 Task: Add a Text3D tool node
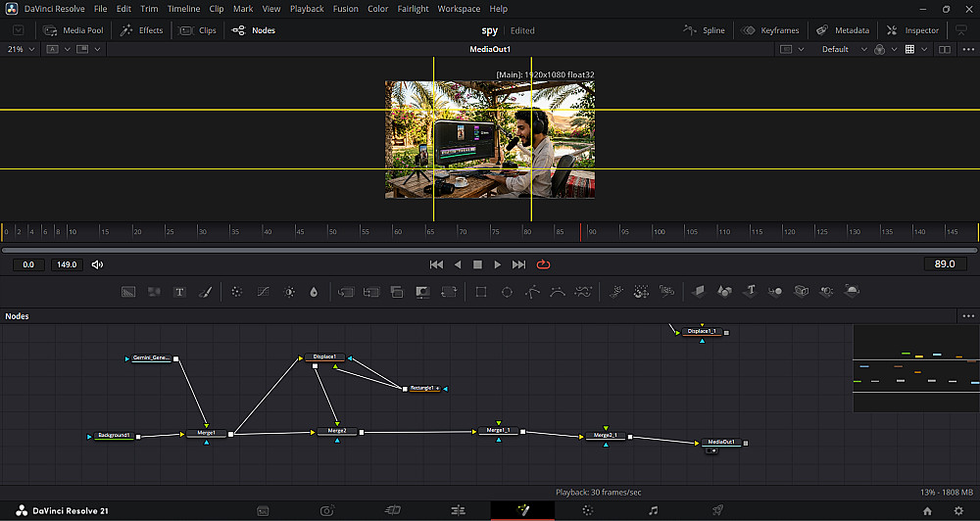click(750, 291)
